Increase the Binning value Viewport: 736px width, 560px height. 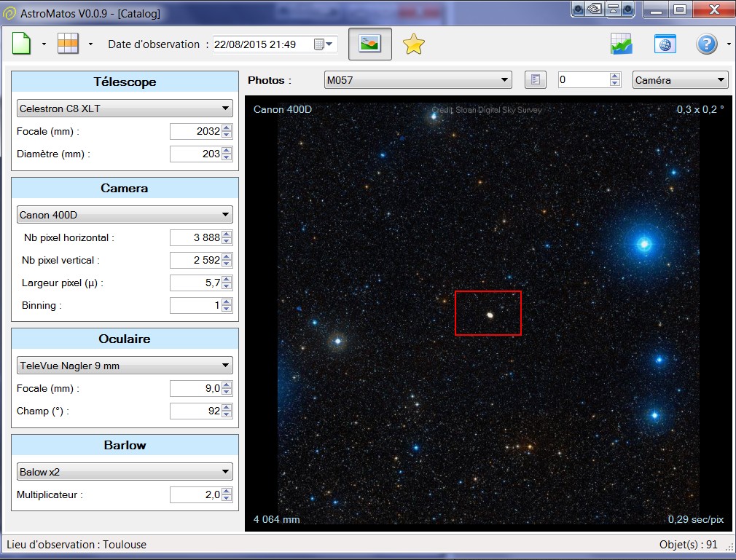pos(227,302)
